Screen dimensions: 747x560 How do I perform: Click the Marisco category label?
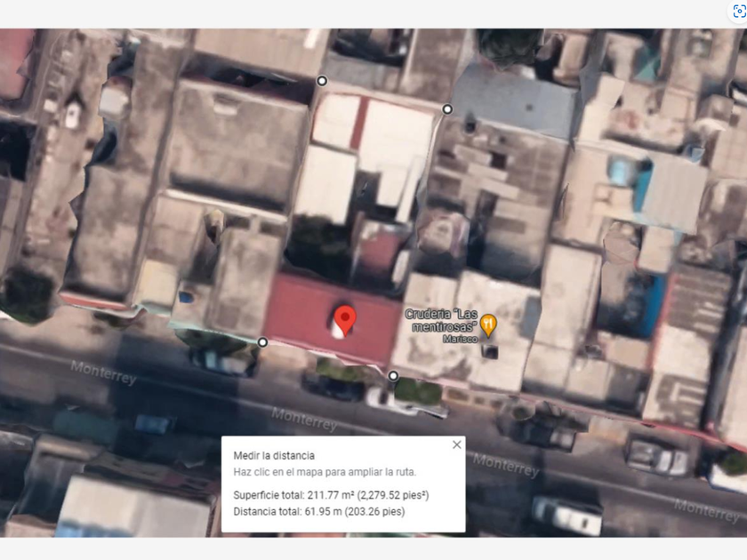pos(460,339)
